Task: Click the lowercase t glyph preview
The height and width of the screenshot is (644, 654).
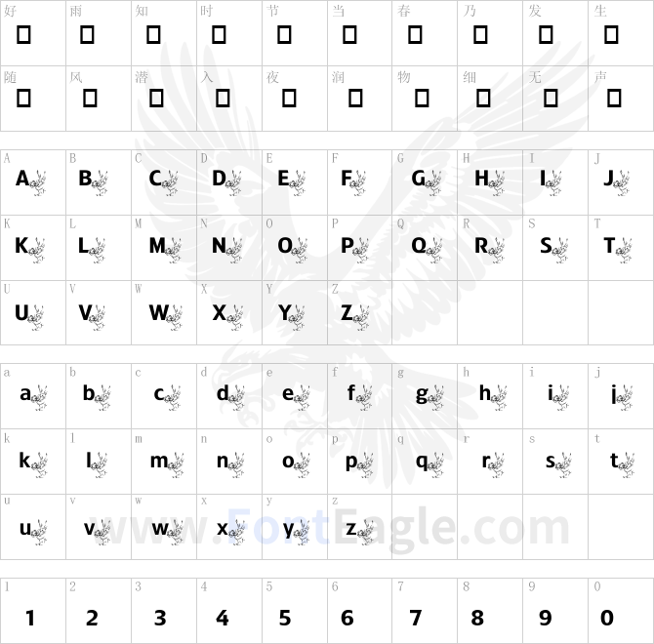Action: pyautogui.click(x=622, y=463)
